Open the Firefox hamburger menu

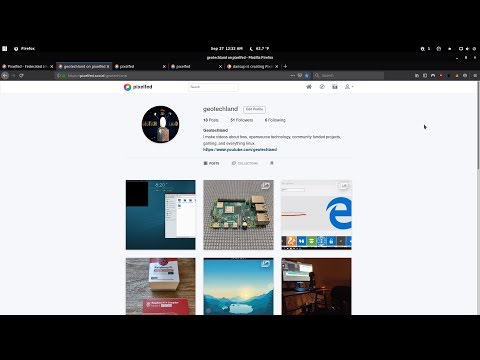point(475,76)
